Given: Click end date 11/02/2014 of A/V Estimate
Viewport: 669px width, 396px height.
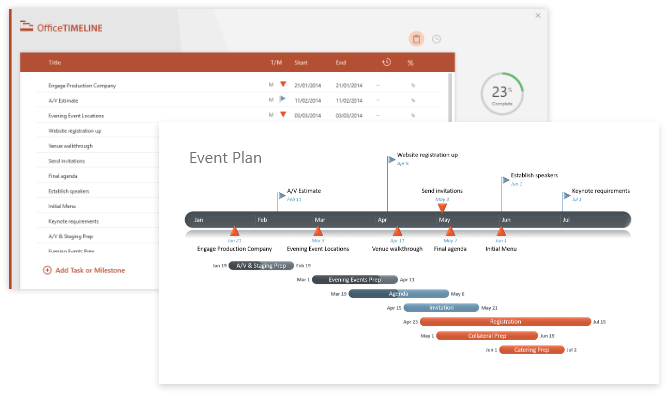Looking at the screenshot, I should (349, 101).
